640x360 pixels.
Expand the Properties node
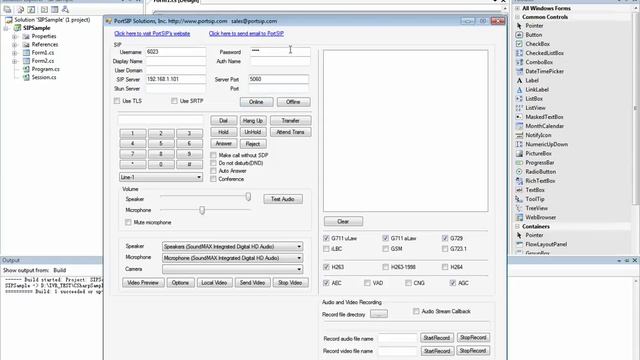[15, 36]
